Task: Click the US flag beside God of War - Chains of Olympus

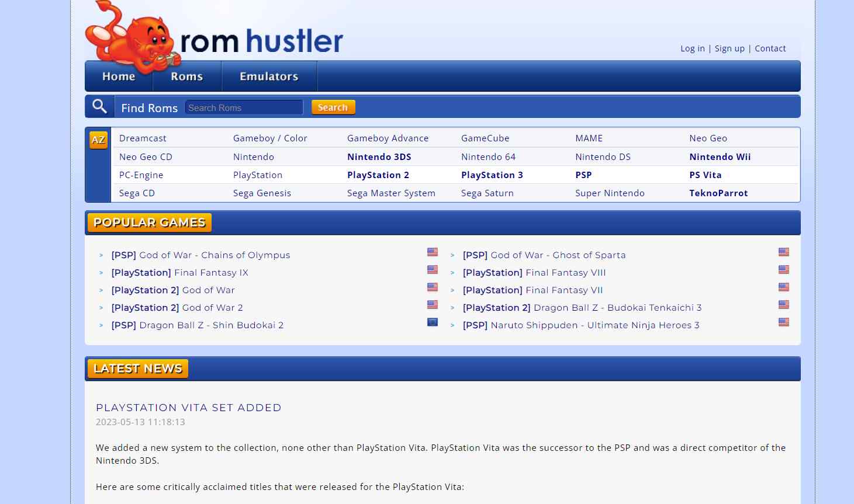Action: tap(432, 252)
